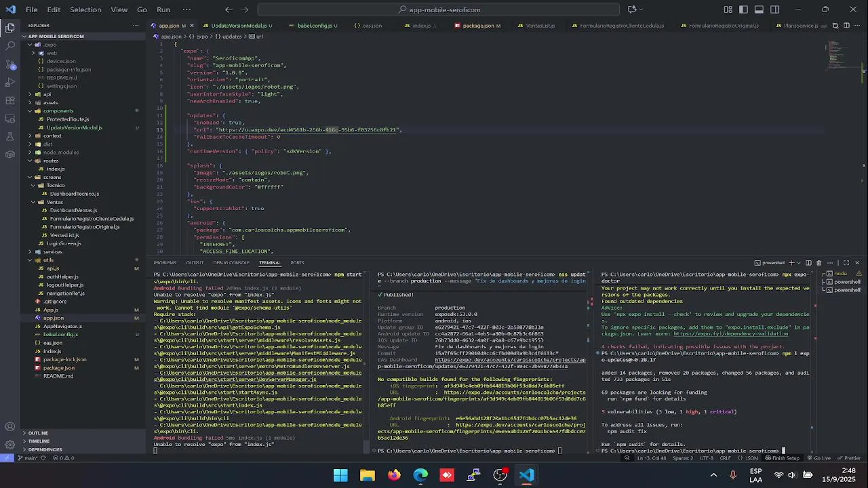Open the Copilot chat icon in title bar
The height and width of the screenshot is (488, 868).
(x=632, y=9)
